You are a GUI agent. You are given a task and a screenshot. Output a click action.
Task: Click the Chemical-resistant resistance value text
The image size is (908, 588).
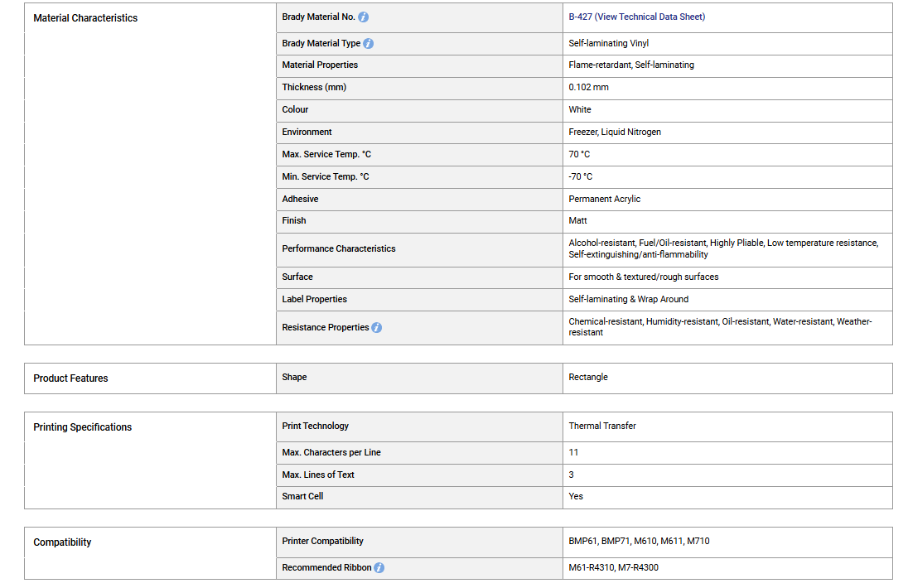720,327
